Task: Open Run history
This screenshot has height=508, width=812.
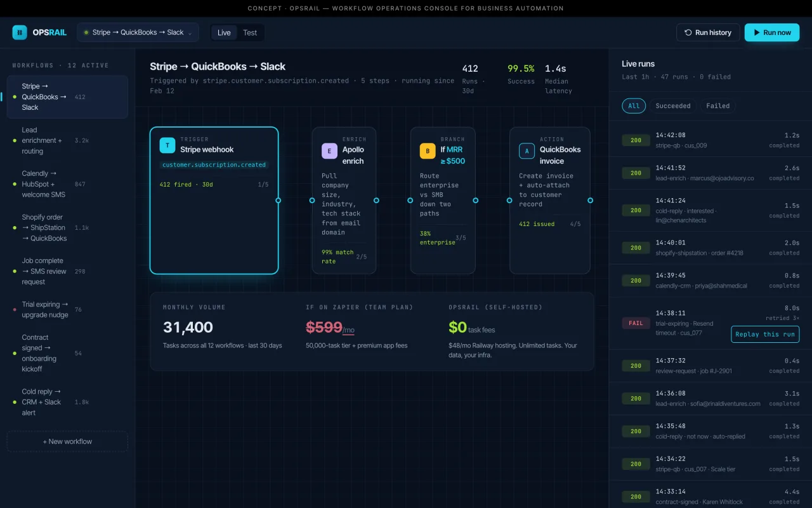Action: point(708,32)
